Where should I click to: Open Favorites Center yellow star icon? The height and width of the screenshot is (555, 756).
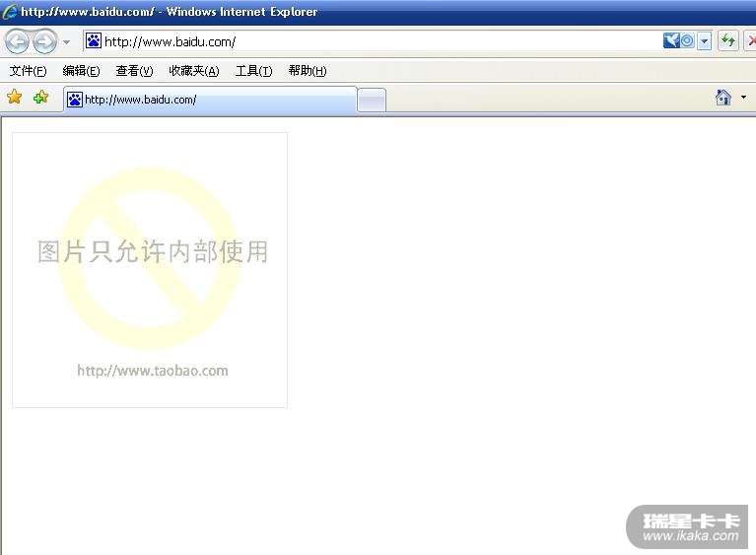tap(15, 97)
